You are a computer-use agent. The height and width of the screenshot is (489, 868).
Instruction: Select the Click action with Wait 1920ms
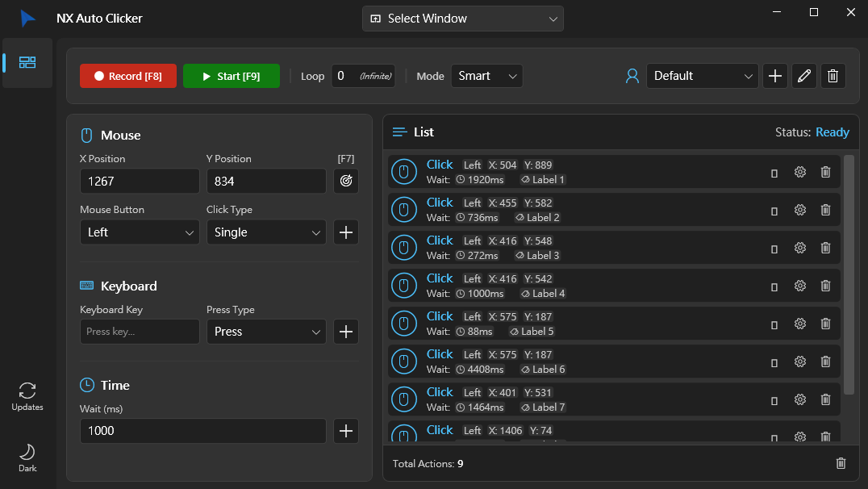coord(614,172)
